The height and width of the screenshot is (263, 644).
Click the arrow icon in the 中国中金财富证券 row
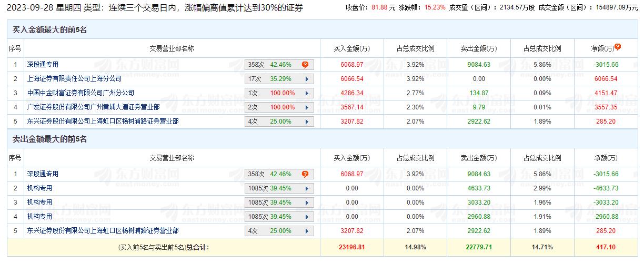coord(306,93)
